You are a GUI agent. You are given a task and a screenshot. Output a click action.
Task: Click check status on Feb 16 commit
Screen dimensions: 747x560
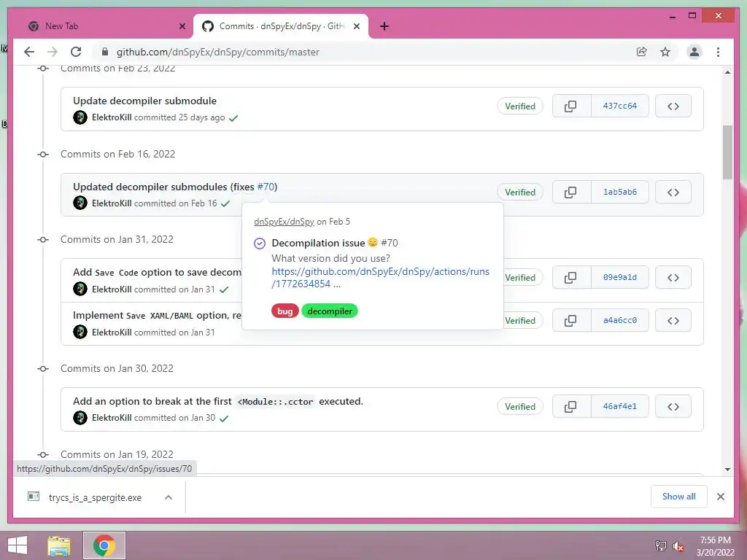pyautogui.click(x=225, y=203)
